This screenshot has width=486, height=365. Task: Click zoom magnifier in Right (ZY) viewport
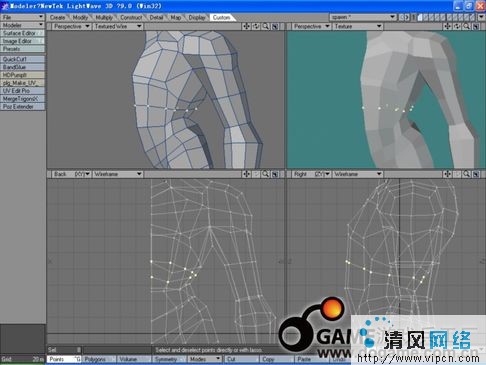[x=467, y=174]
